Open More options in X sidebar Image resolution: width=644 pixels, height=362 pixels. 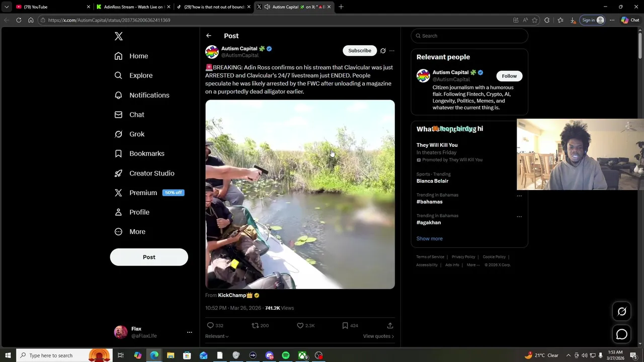[130, 232]
